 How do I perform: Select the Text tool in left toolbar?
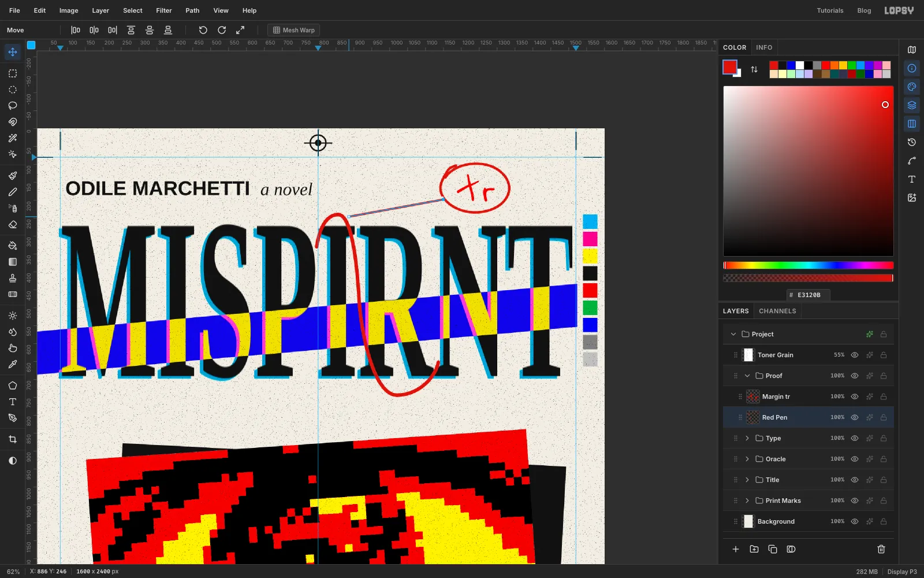[13, 402]
